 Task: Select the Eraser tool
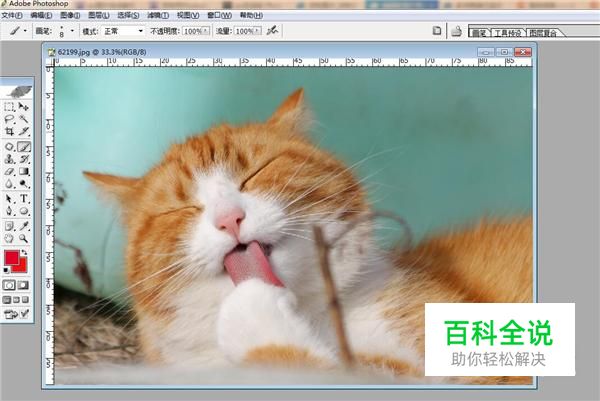point(9,171)
